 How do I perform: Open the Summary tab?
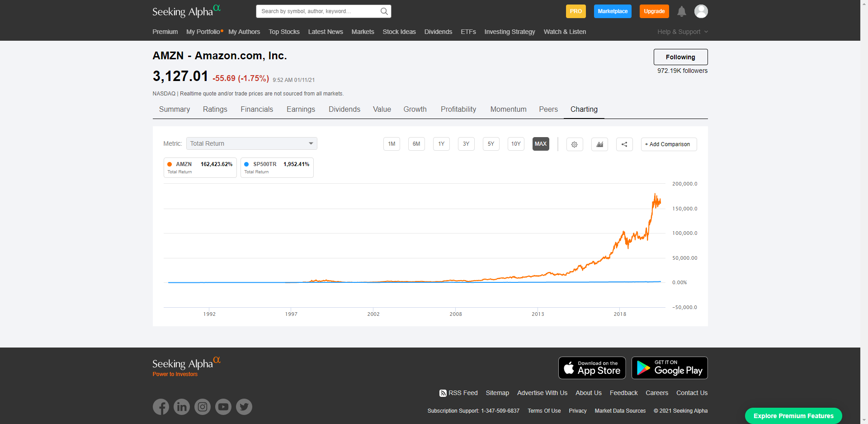[175, 110]
